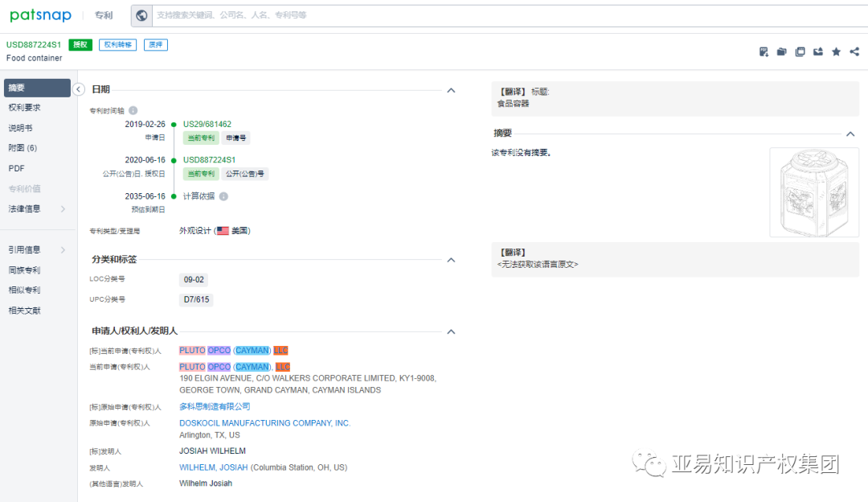868x502 pixels.
Task: Select the translated title 食品容器
Action: click(x=513, y=104)
